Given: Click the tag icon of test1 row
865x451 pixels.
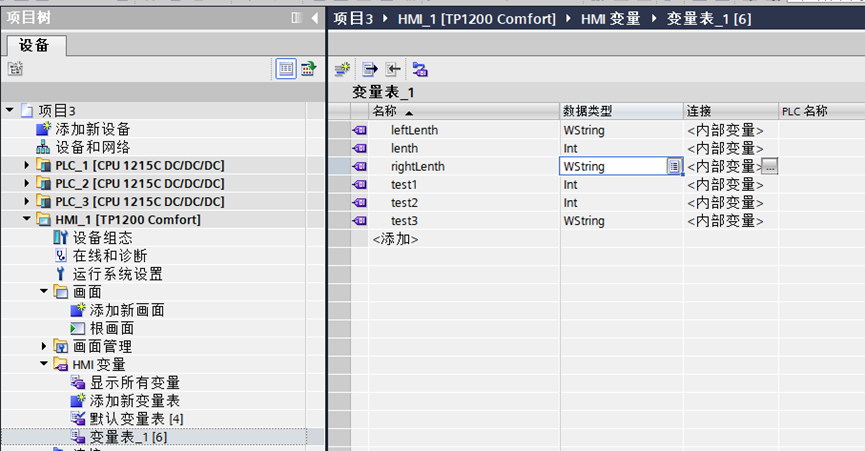Looking at the screenshot, I should [360, 185].
